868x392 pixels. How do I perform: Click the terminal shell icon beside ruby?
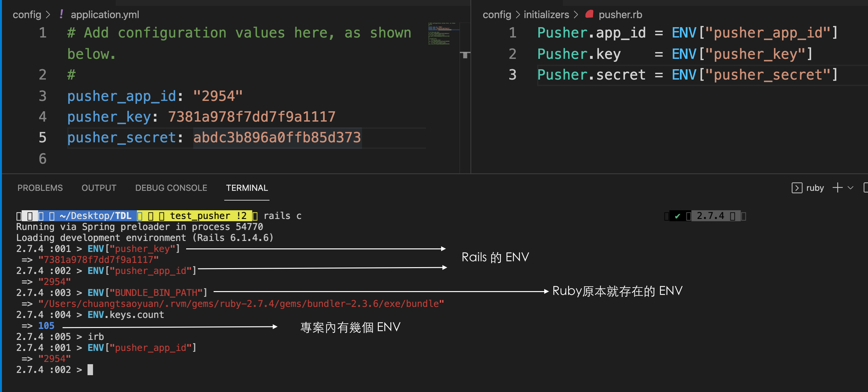pyautogui.click(x=797, y=188)
